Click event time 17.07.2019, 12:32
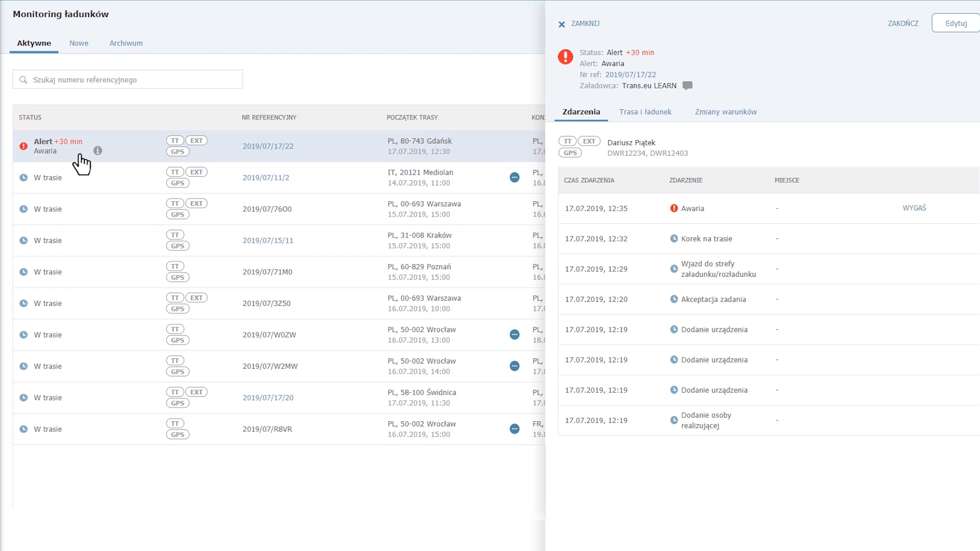This screenshot has width=980, height=551. click(x=596, y=238)
